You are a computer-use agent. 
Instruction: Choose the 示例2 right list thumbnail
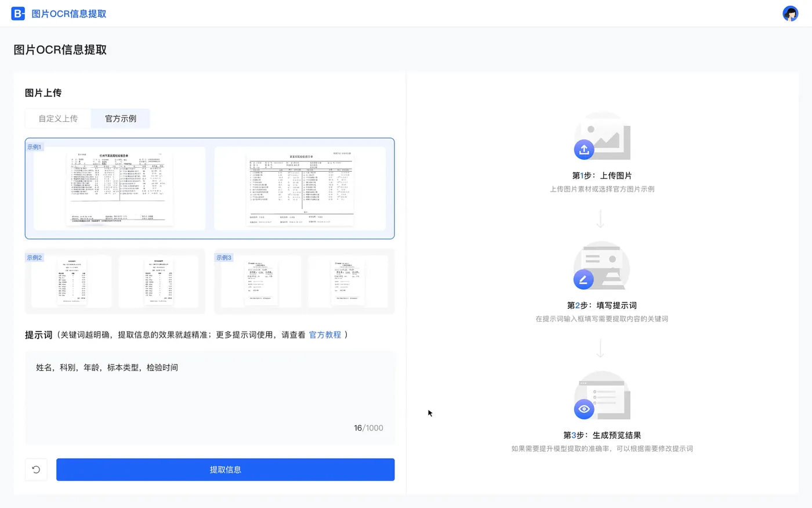(x=158, y=282)
